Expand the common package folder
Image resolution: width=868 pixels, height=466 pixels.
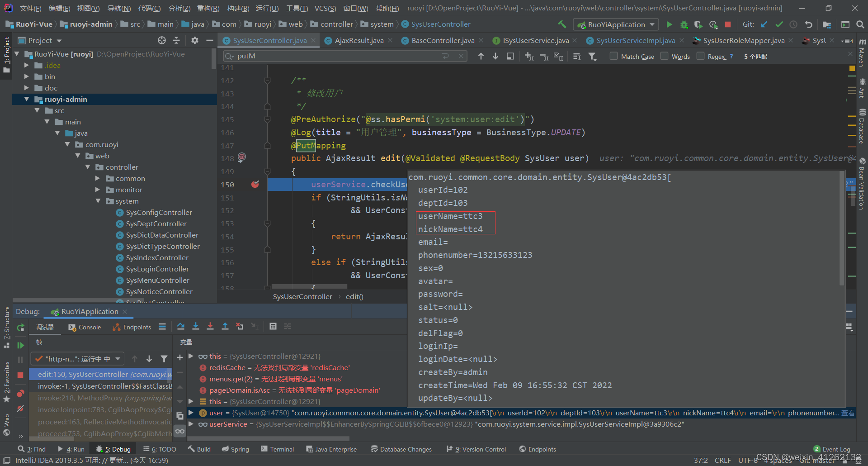click(98, 178)
